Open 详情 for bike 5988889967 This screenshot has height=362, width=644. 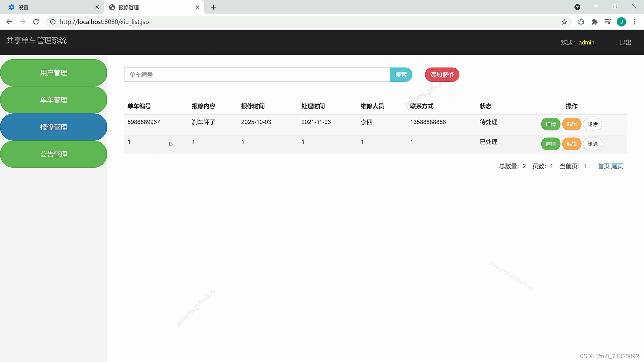click(x=550, y=124)
